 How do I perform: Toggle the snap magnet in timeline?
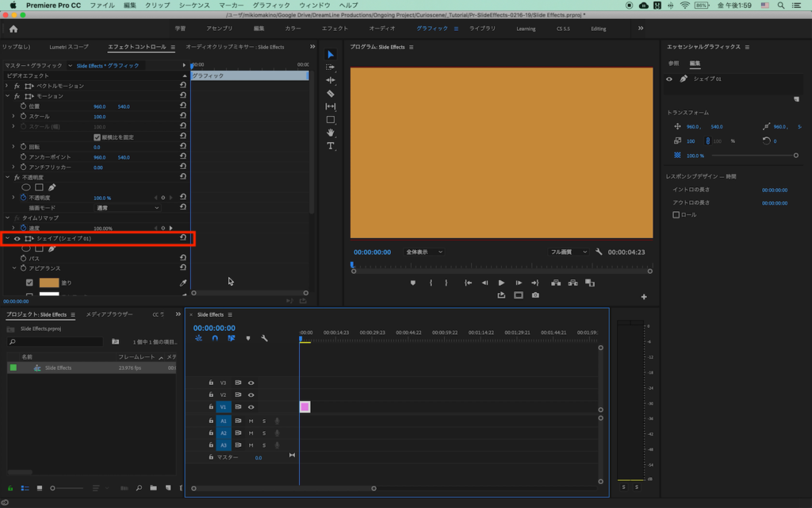pyautogui.click(x=214, y=338)
